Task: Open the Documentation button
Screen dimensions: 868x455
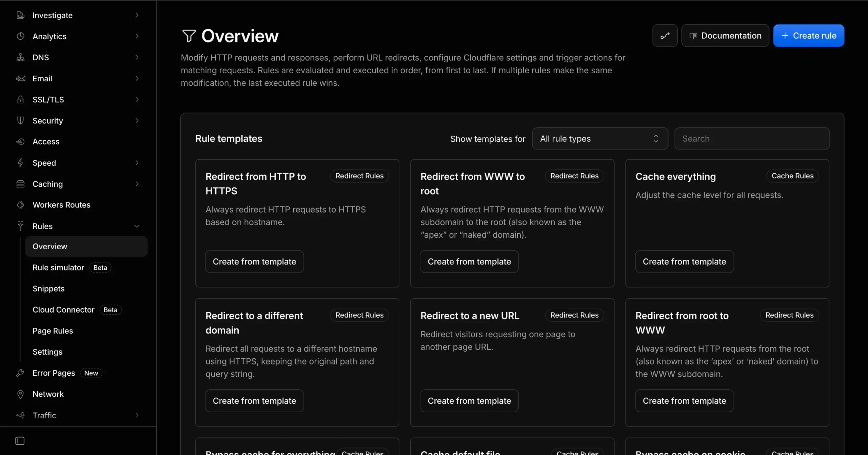Action: (725, 36)
